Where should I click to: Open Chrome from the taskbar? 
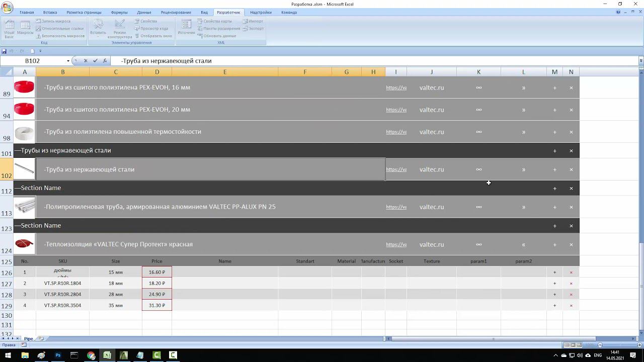click(91, 355)
